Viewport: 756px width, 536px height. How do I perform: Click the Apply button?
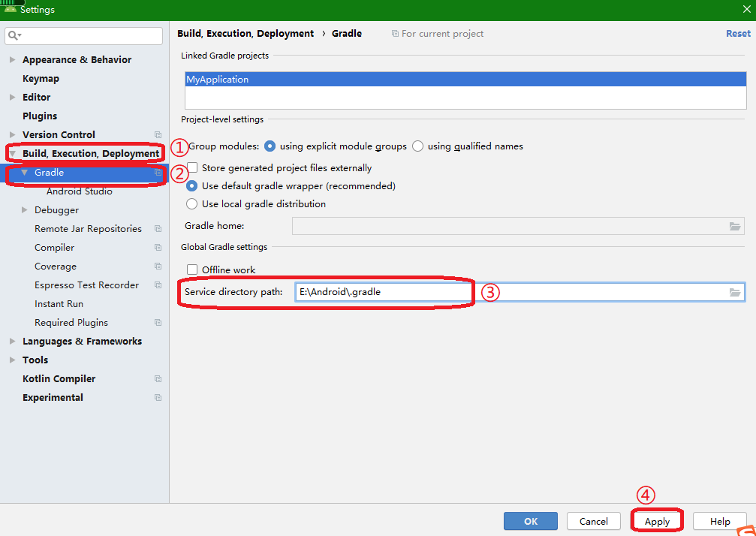pyautogui.click(x=657, y=521)
